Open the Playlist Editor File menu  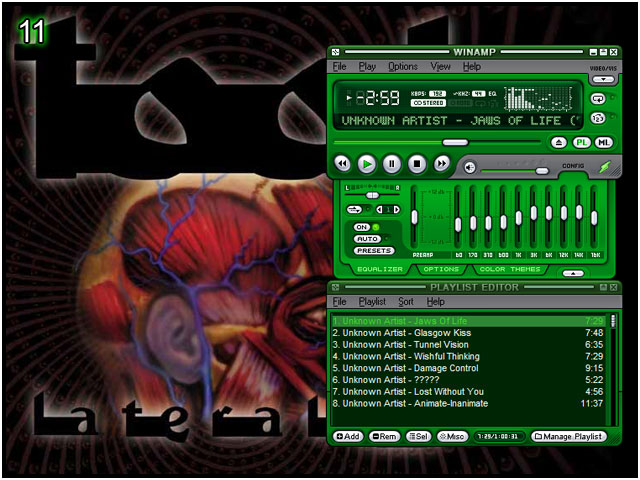[x=339, y=302]
